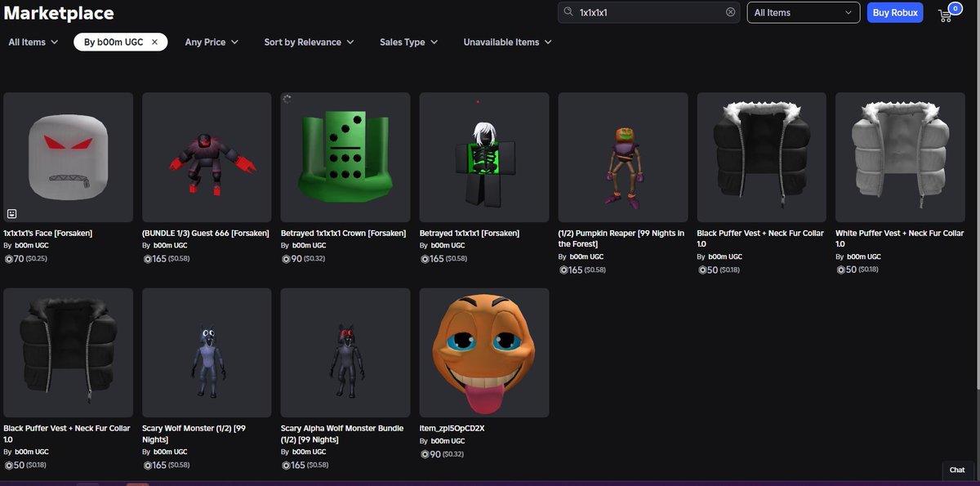Click the White Puffer Vest + Neck Fur Collar title
The width and height of the screenshot is (980, 486).
(899, 238)
